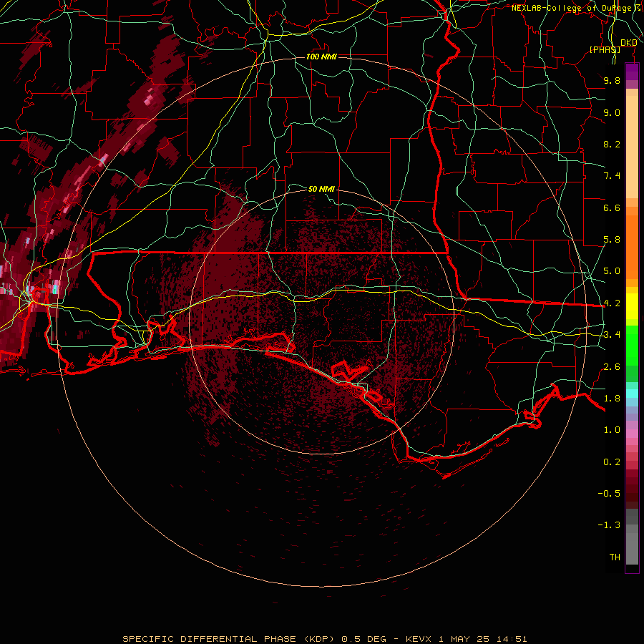Image resolution: width=644 pixels, height=644 pixels.
Task: Click the "50 NMI" range ring label
Action: point(321,189)
